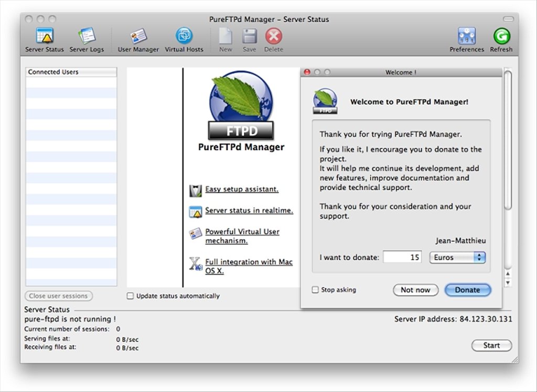This screenshot has width=537, height=392.
Task: Close the Welcome dialog with red button
Action: pyautogui.click(x=307, y=72)
